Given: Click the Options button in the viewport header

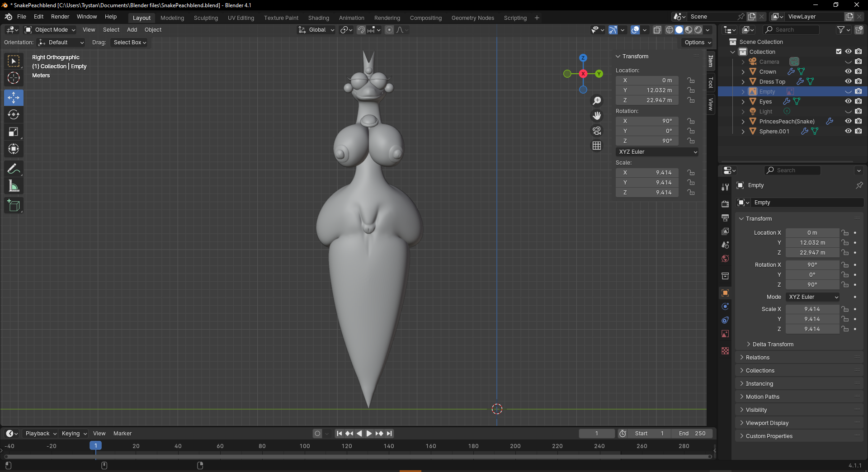Looking at the screenshot, I should pyautogui.click(x=698, y=42).
